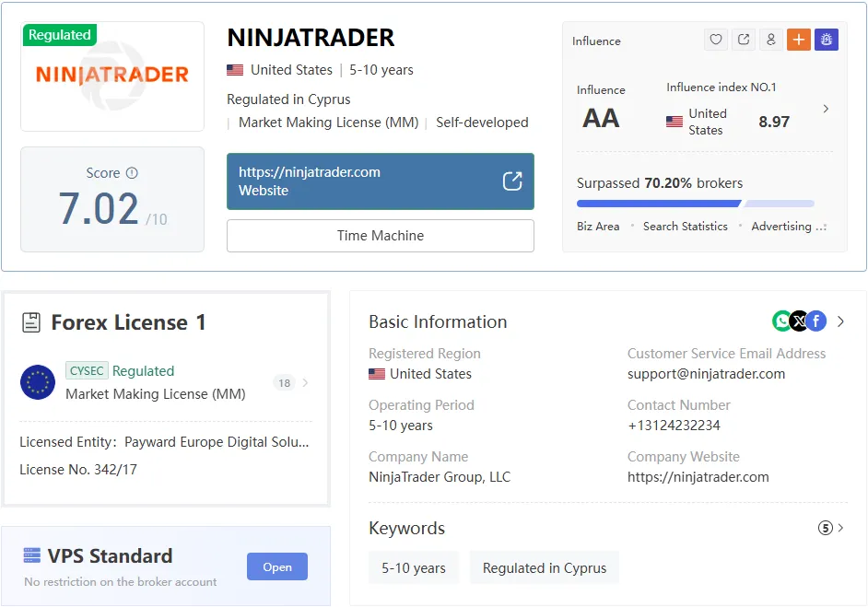Image resolution: width=868 pixels, height=607 pixels.
Task: Click the orange plus icon
Action: click(799, 40)
